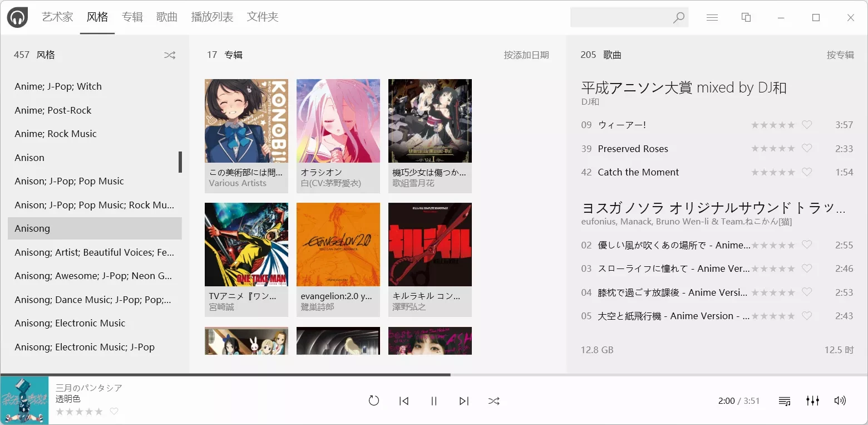Select the Anison genre
868x425 pixels.
coord(95,158)
